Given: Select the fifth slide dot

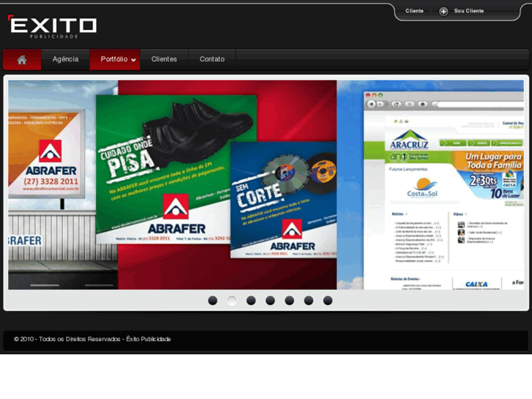Looking at the screenshot, I should [x=289, y=300].
